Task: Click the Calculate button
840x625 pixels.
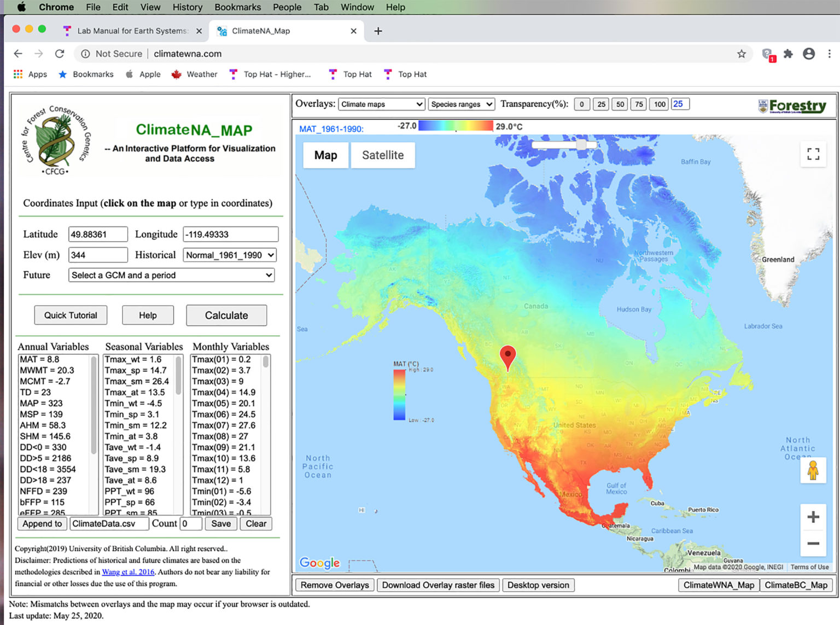Action: (226, 315)
